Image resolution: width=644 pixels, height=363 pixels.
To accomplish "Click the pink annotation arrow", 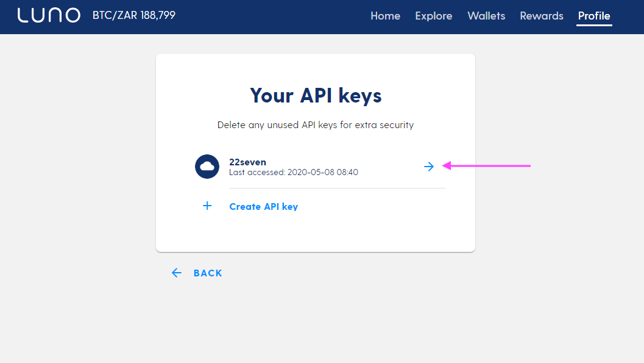I will click(x=486, y=166).
